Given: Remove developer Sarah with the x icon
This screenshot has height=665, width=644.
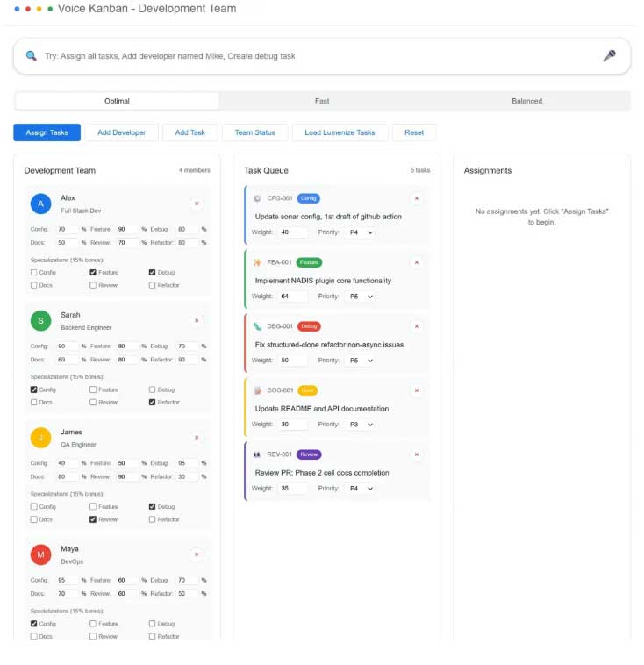Looking at the screenshot, I should [197, 320].
